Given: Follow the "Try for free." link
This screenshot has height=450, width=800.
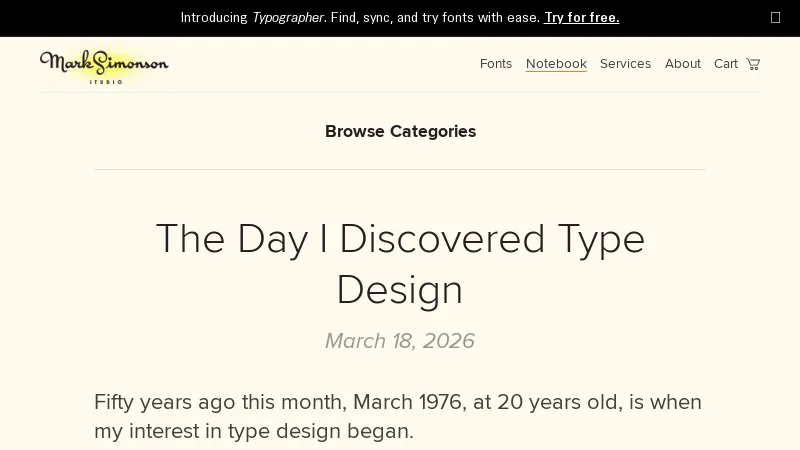Looking at the screenshot, I should pyautogui.click(x=581, y=17).
